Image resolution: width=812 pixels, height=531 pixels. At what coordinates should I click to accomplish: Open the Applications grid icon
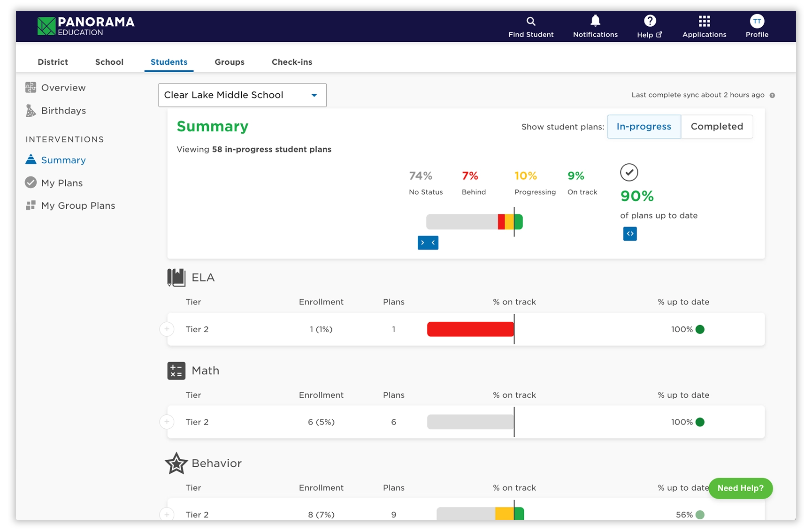pos(704,21)
